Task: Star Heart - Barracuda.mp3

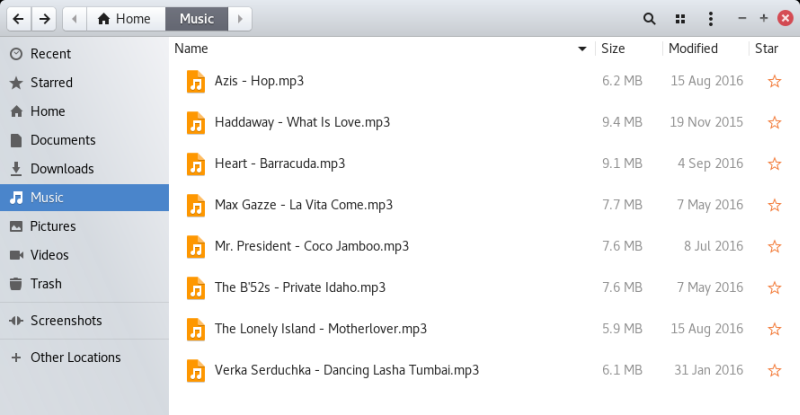Action: tap(774, 164)
